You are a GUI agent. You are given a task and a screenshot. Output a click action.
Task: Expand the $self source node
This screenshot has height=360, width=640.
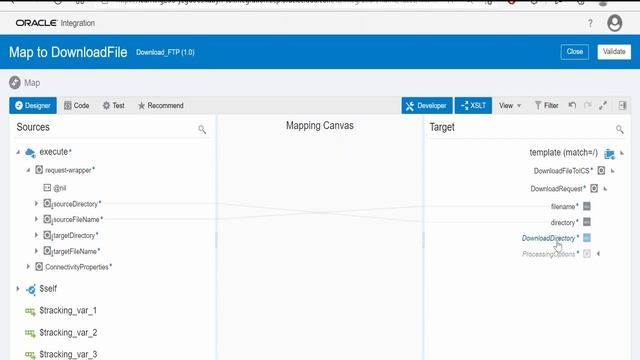pyautogui.click(x=18, y=289)
